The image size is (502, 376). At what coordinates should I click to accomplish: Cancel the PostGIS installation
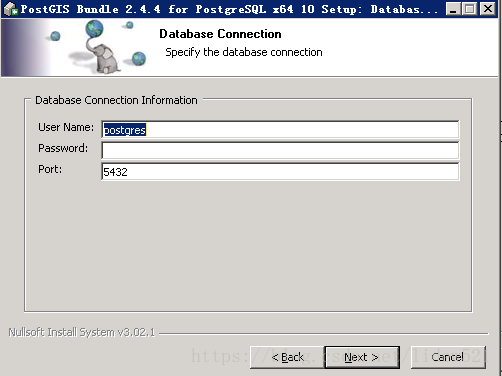(x=448, y=357)
